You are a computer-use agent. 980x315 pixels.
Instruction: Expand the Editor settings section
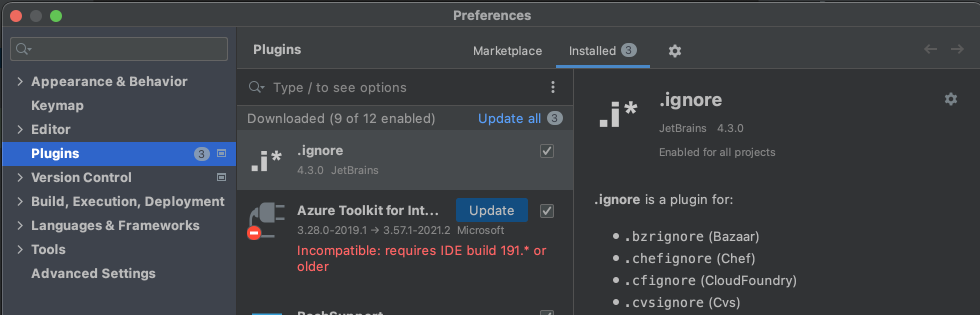[20, 129]
